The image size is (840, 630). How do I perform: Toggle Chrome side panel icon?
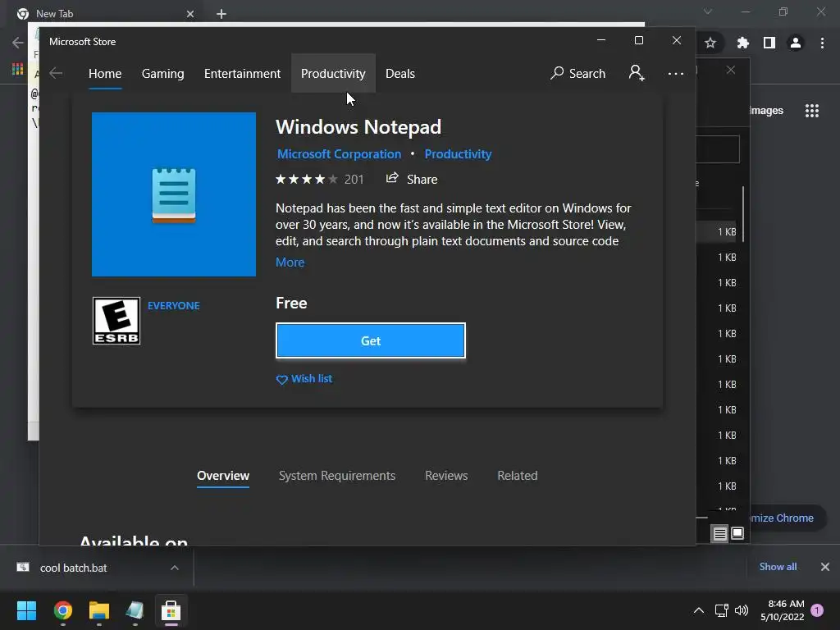[769, 43]
